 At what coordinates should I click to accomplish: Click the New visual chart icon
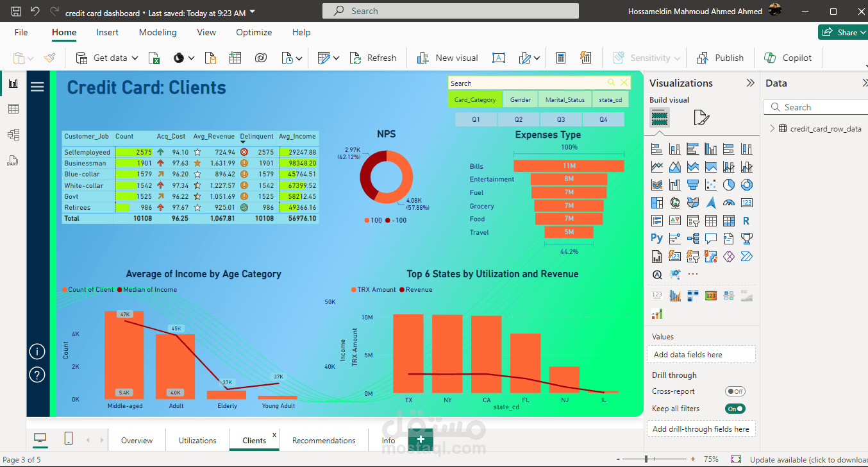coord(423,58)
